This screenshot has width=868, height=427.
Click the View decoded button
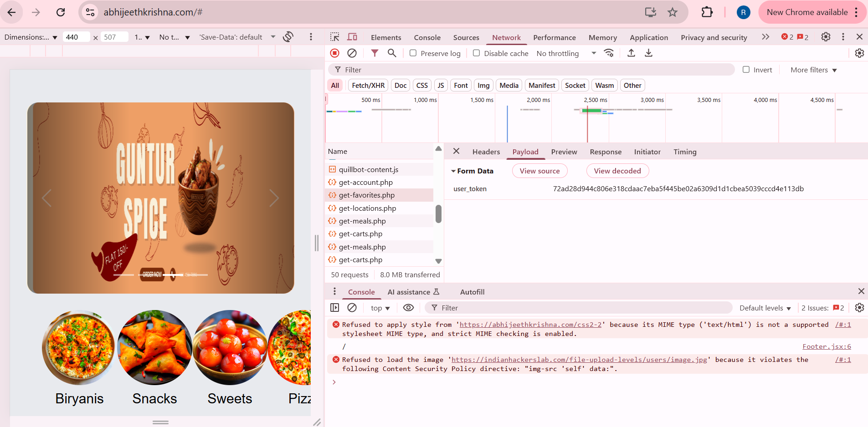click(617, 171)
